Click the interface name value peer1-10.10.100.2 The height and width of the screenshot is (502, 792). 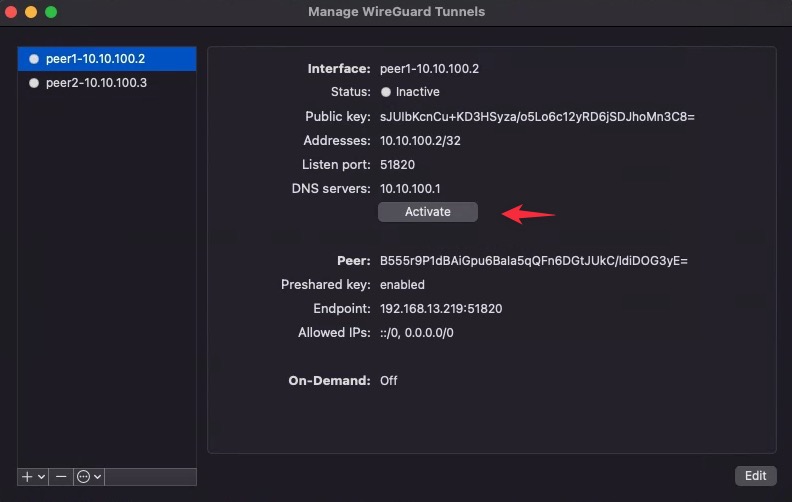(429, 69)
